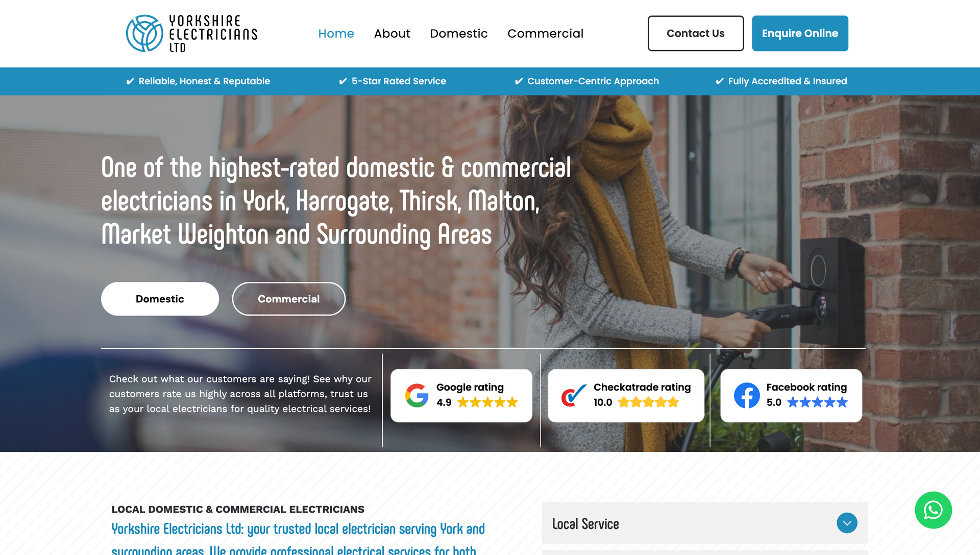980x555 pixels.
Task: Open the About page in navigation
Action: (392, 34)
